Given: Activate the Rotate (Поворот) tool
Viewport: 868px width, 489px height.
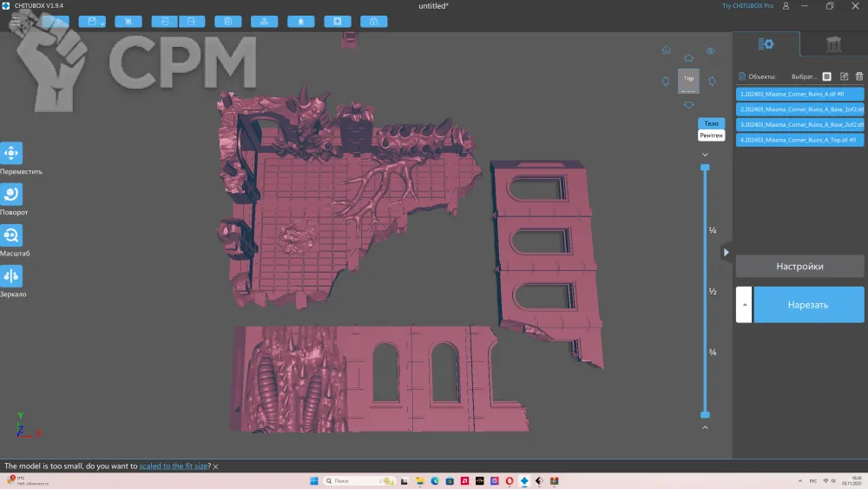Looking at the screenshot, I should pos(11,195).
